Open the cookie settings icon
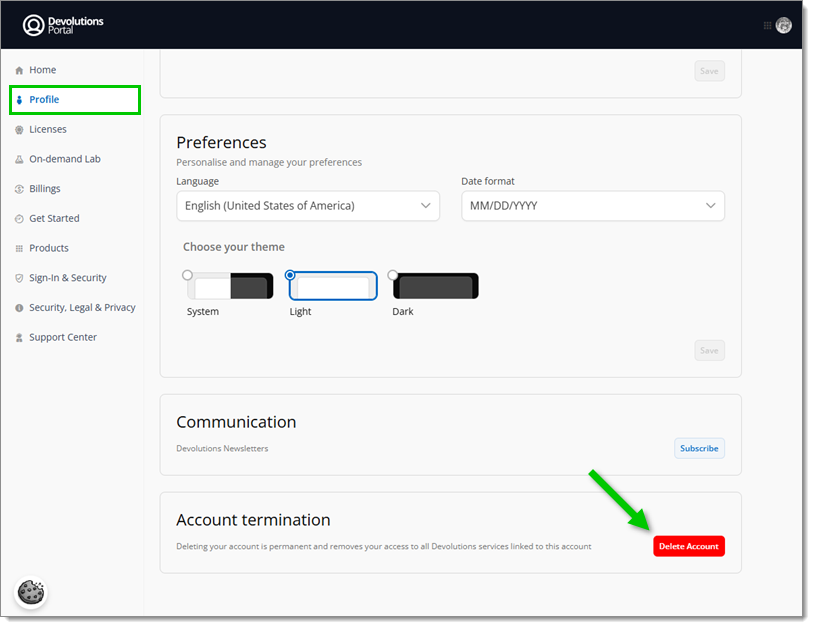Screen dimensions: 813x627 coord(31,593)
